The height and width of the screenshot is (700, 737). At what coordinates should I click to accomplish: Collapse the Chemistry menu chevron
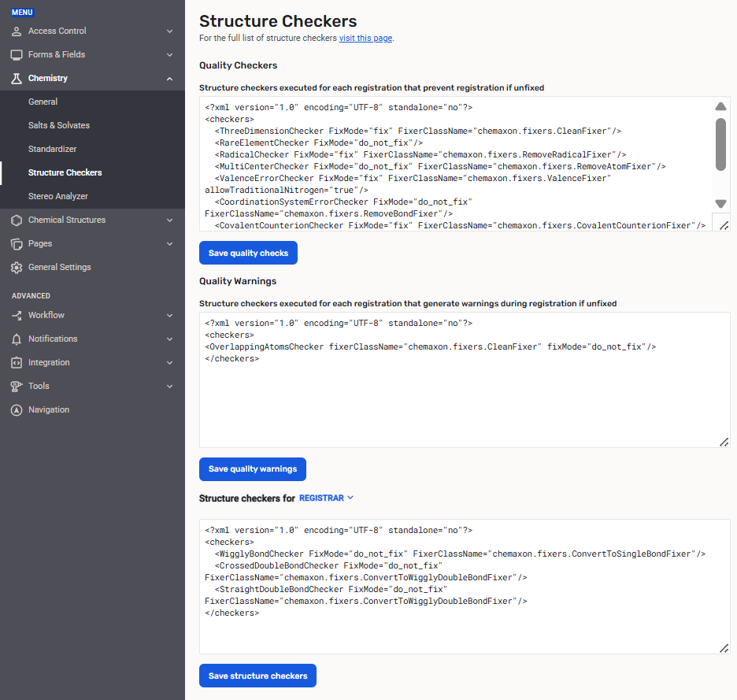pyautogui.click(x=169, y=79)
